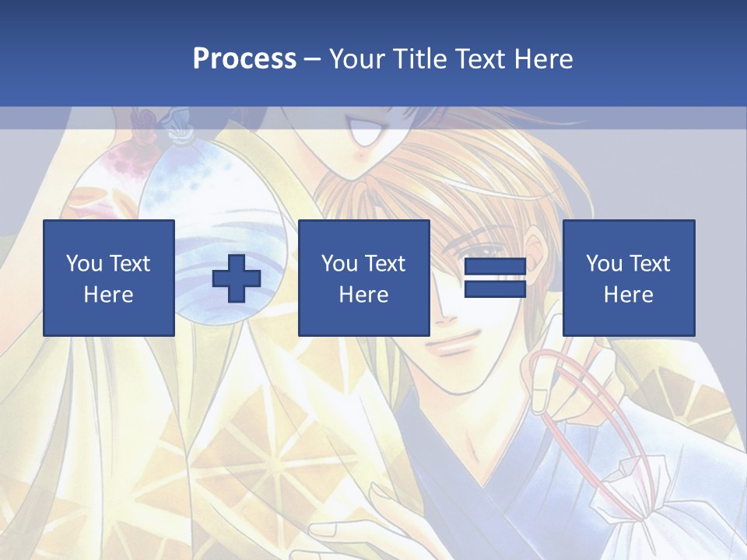Click the middle 'You Text Here' box
This screenshot has height=560, width=747.
(364, 278)
